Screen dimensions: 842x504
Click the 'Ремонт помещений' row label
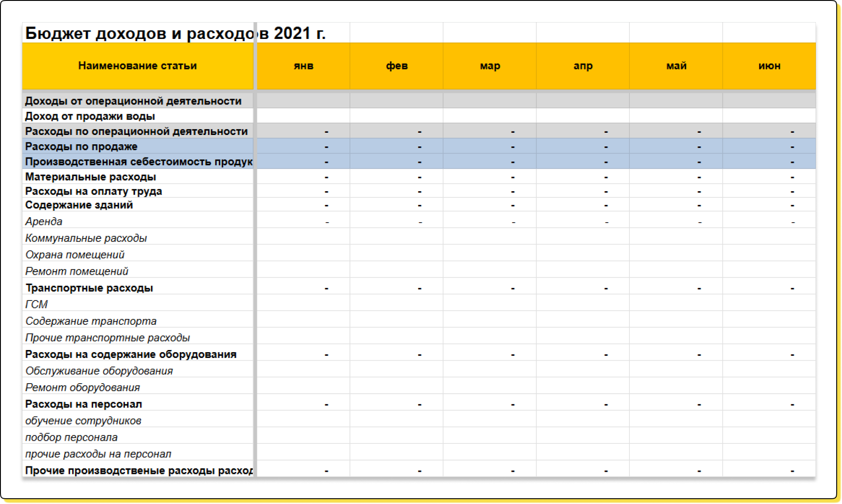coord(77,271)
